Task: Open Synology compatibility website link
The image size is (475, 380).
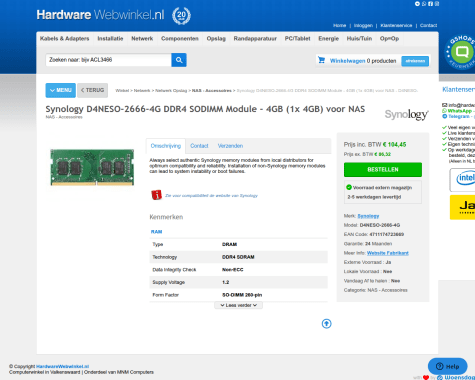Action: (211, 196)
